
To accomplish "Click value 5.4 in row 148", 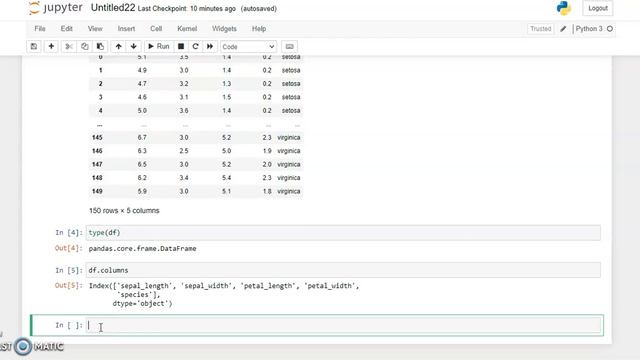I will pos(227,178).
